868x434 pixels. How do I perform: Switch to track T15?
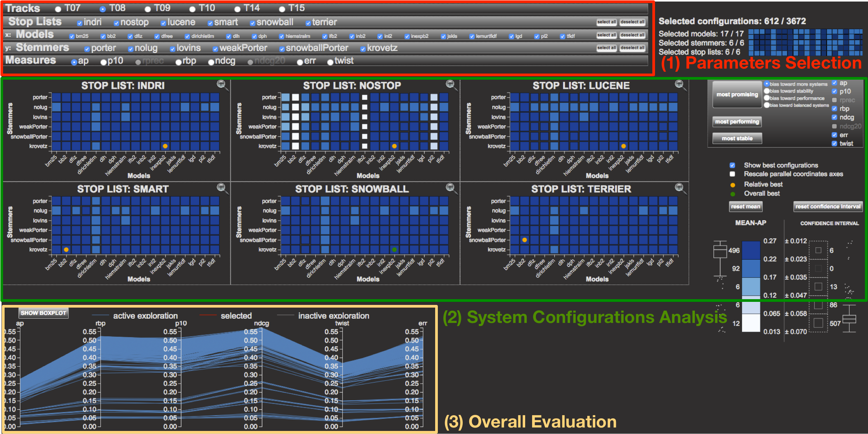tap(282, 9)
